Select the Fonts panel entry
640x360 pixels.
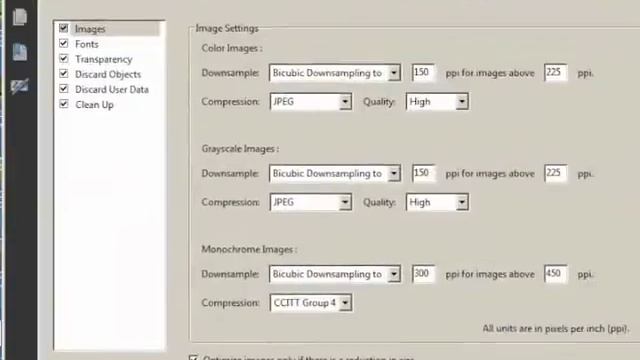tap(87, 44)
